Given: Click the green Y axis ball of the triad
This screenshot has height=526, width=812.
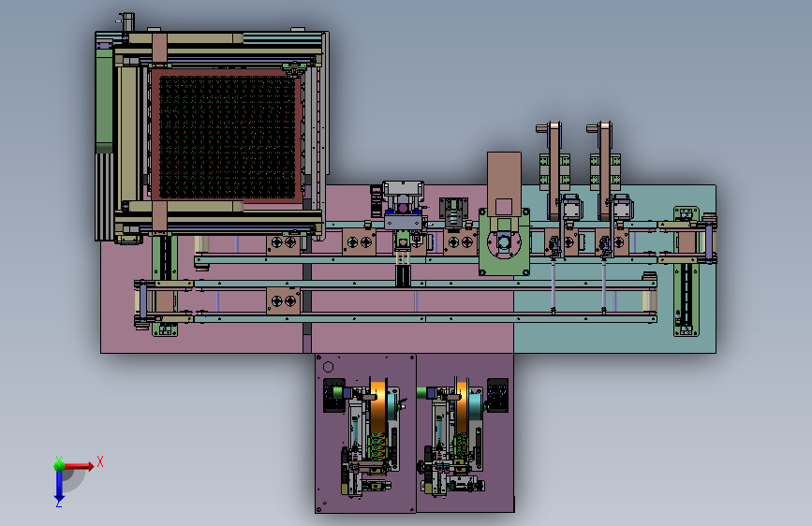Looking at the screenshot, I should click(59, 465).
